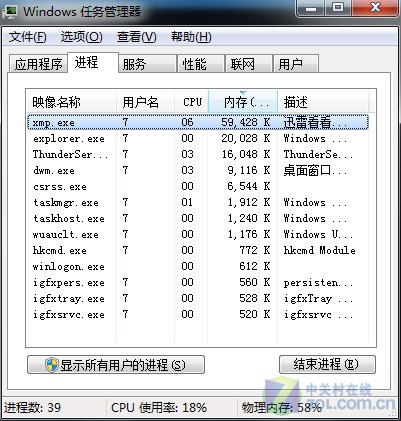Viewport: 401px width, 421px height.
Task: Sort by 映像名称 column header
Action: point(71,102)
